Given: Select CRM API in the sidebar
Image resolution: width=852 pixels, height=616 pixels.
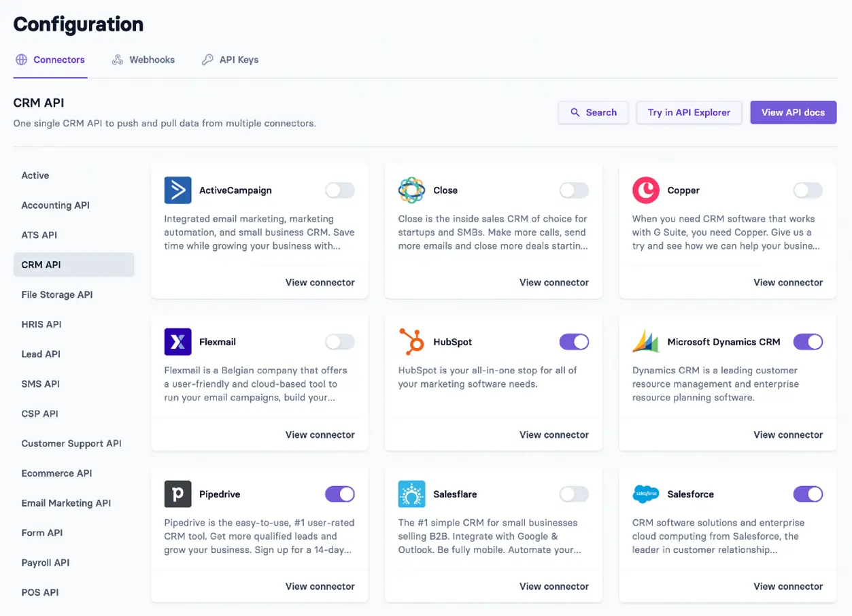Looking at the screenshot, I should point(73,264).
